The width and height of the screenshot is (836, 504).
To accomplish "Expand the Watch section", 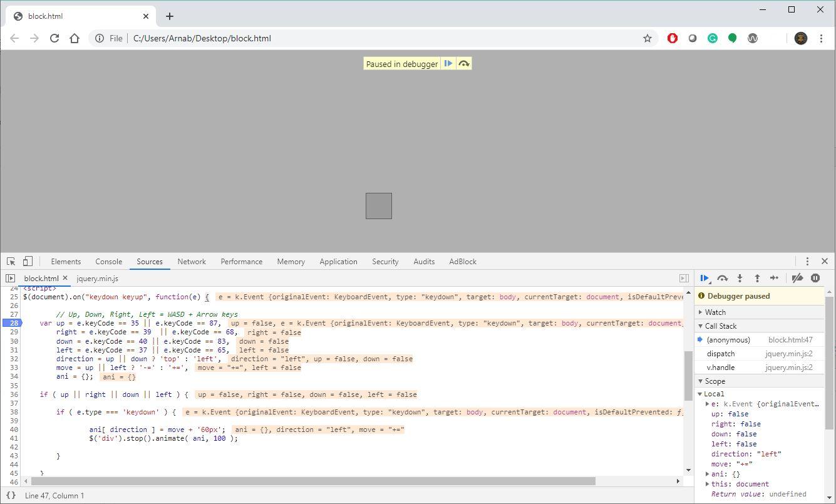I will tap(760, 312).
